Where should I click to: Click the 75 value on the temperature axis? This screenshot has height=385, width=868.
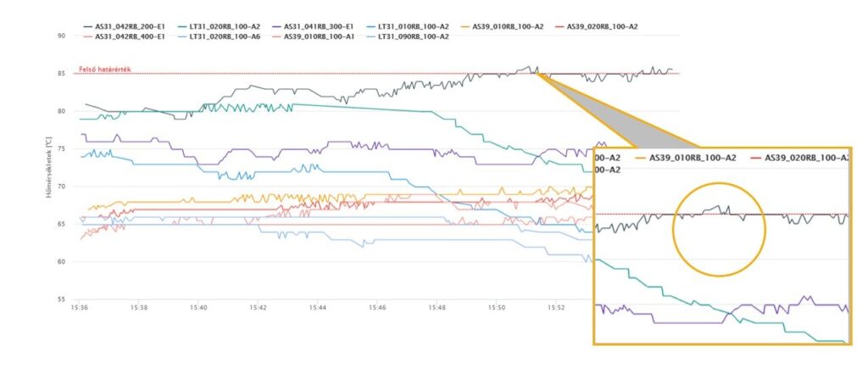click(61, 148)
